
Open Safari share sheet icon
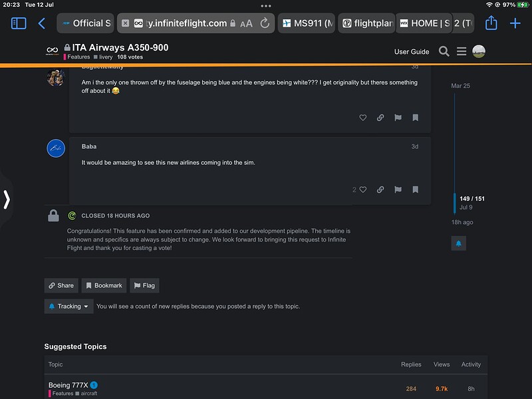pos(491,23)
